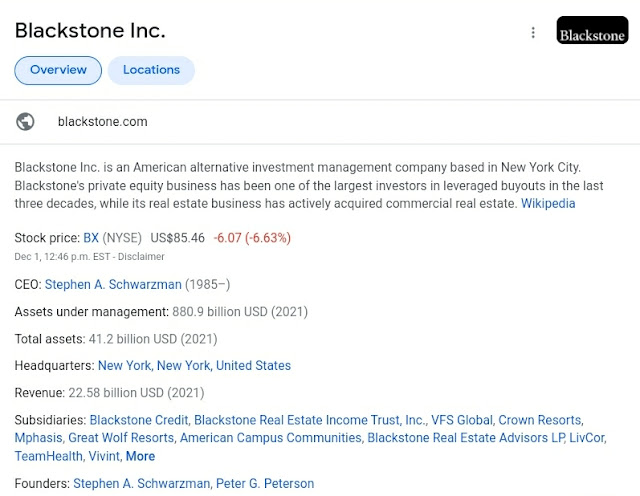
Task: Open the three-dot more options menu
Action: coord(533,32)
